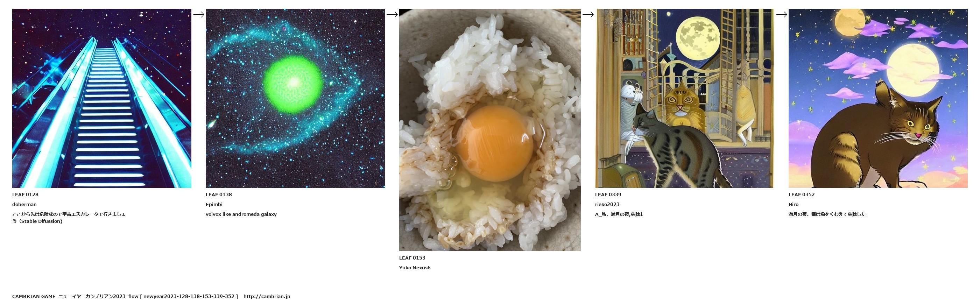The height and width of the screenshot is (305, 980).
Task: Visit the http://cambrian.jp link
Action: click(x=267, y=296)
